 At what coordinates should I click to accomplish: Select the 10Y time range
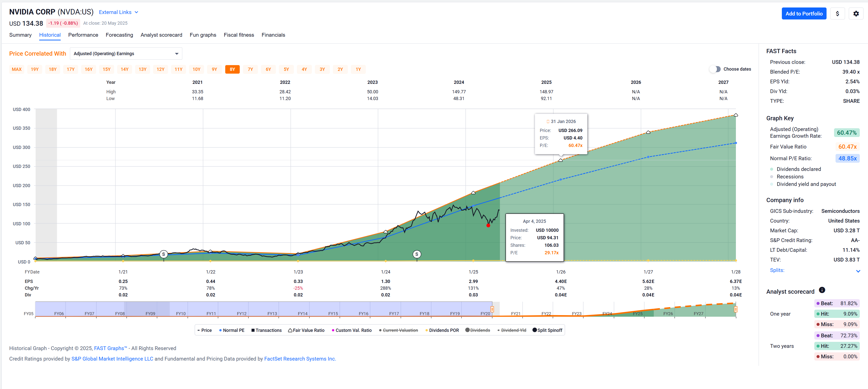coord(197,69)
